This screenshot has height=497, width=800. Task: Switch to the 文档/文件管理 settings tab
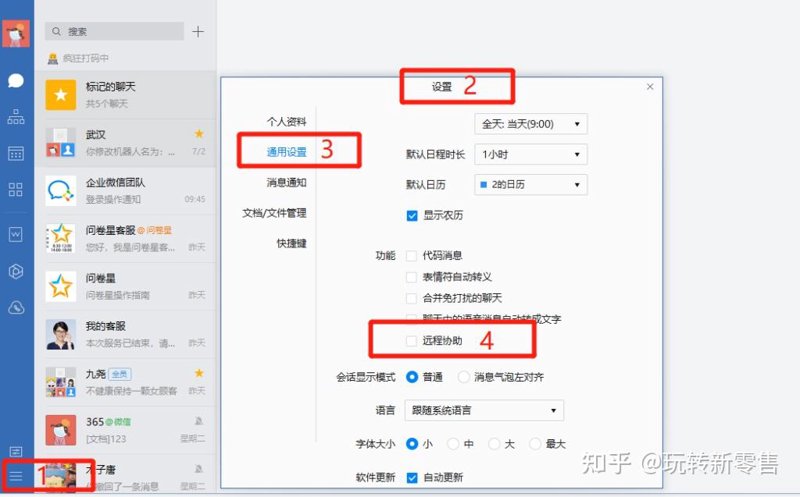tap(274, 213)
